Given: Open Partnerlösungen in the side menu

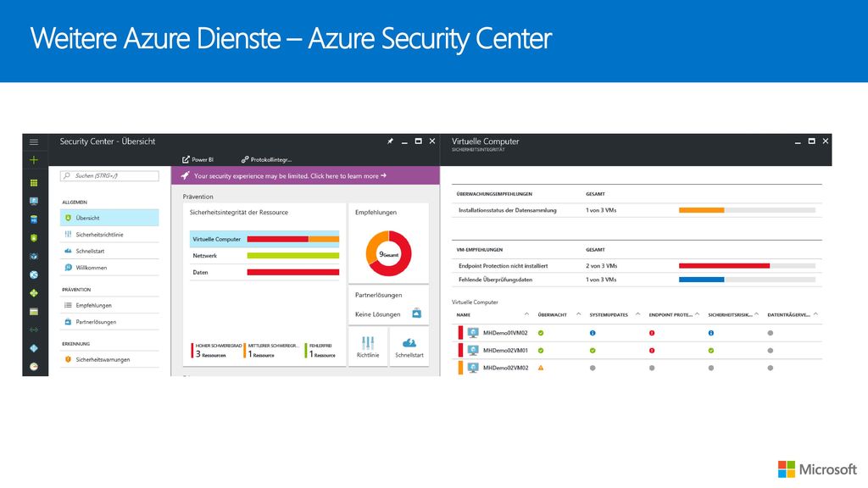Looking at the screenshot, I should pos(109,321).
